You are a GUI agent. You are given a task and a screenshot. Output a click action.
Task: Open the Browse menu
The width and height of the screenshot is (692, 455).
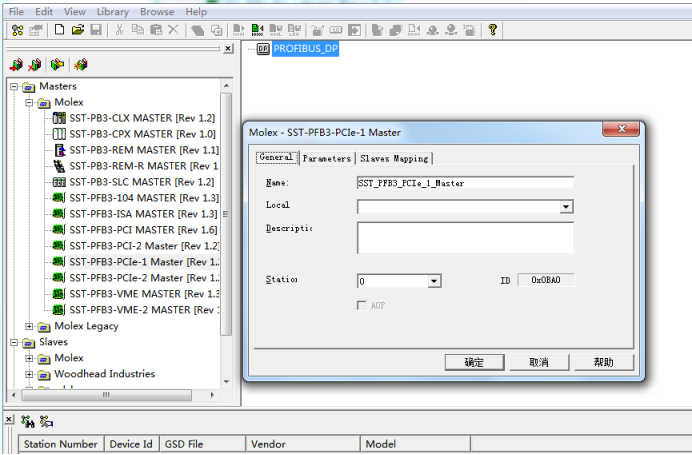coord(157,12)
